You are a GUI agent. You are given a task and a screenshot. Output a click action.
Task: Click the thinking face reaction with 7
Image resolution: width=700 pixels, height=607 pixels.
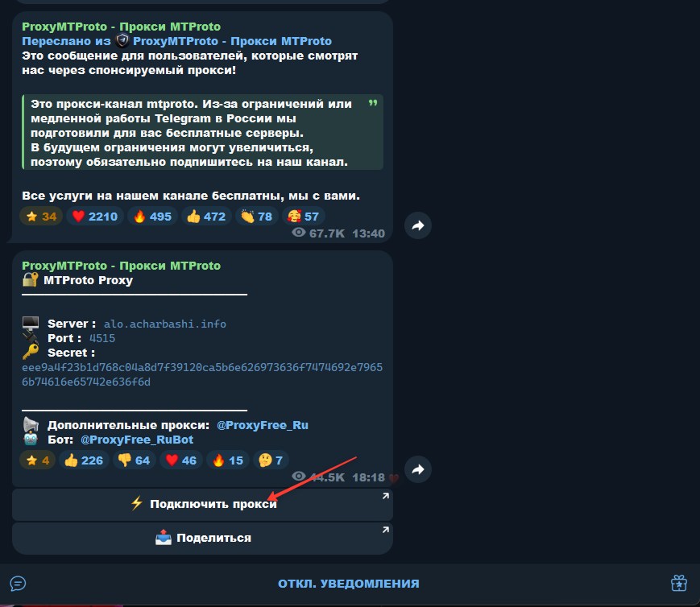coord(269,460)
